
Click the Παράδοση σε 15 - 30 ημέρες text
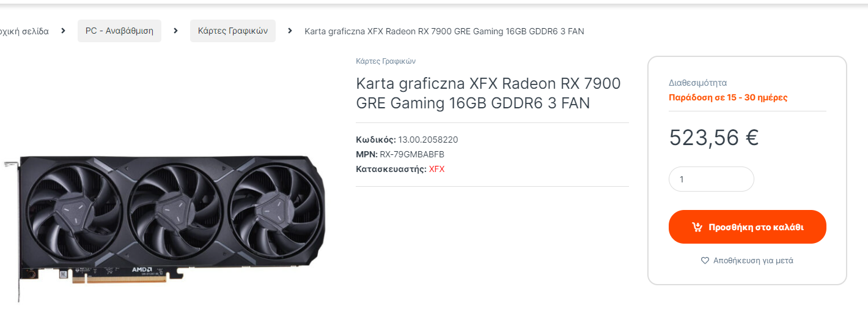click(x=729, y=97)
